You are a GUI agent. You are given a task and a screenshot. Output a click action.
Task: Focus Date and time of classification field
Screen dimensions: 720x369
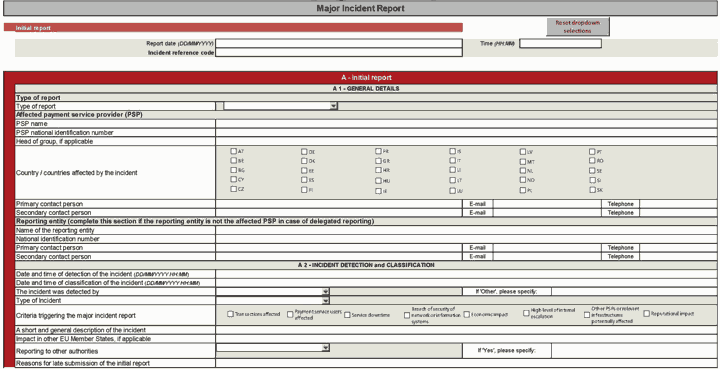tap(466, 283)
